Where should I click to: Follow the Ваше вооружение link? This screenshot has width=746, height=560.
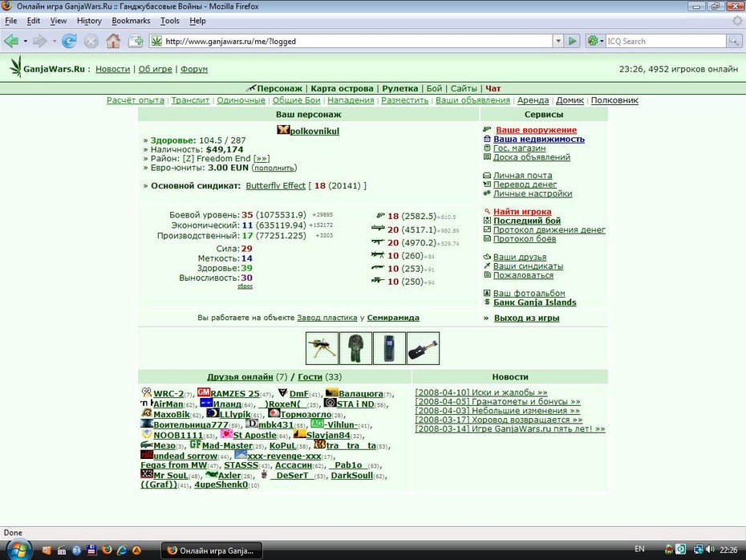point(536,130)
